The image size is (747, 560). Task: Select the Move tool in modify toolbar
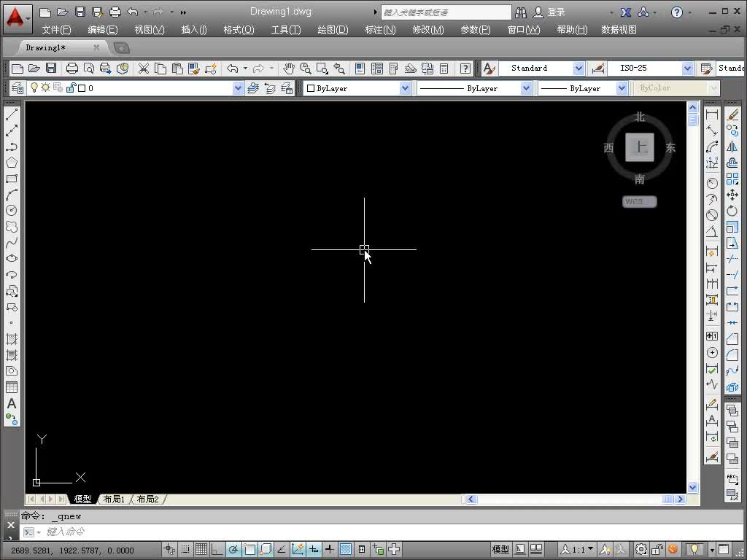point(732,195)
